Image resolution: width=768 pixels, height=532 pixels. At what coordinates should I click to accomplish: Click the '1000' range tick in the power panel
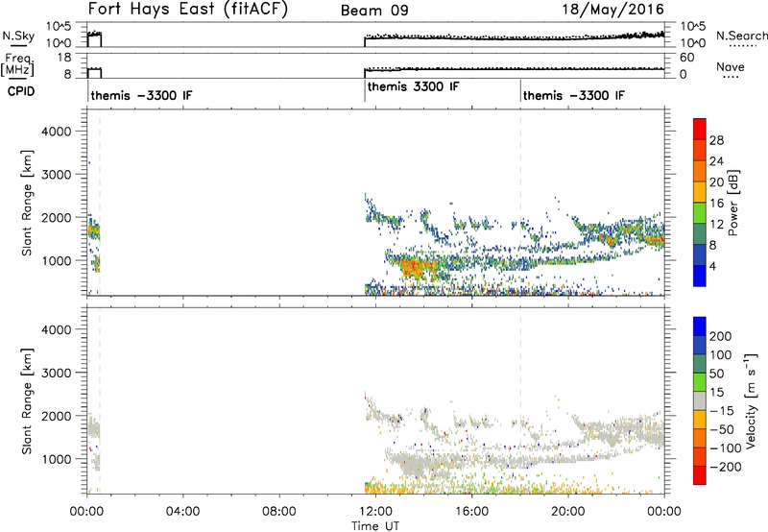click(57, 260)
